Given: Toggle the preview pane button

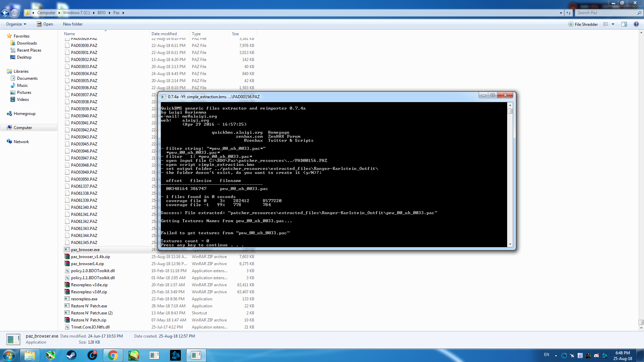Looking at the screenshot, I should (x=624, y=24).
